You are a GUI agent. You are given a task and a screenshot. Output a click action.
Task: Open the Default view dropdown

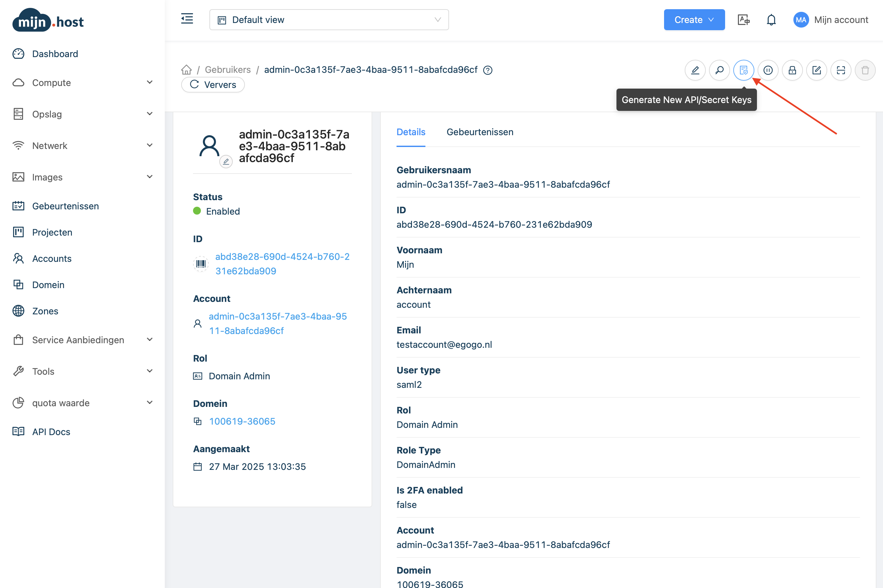point(329,19)
